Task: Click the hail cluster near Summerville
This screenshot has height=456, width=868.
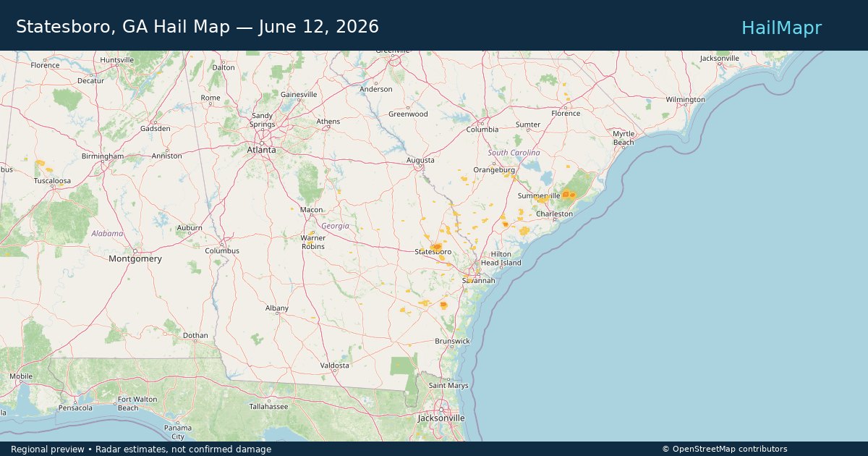Action: pos(569,194)
